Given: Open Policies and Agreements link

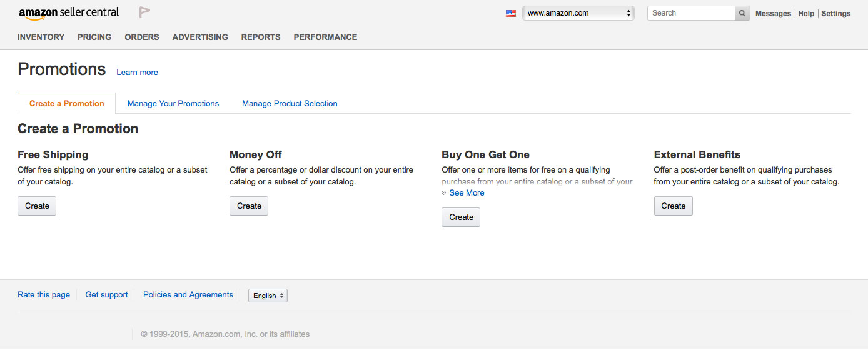Looking at the screenshot, I should [188, 295].
